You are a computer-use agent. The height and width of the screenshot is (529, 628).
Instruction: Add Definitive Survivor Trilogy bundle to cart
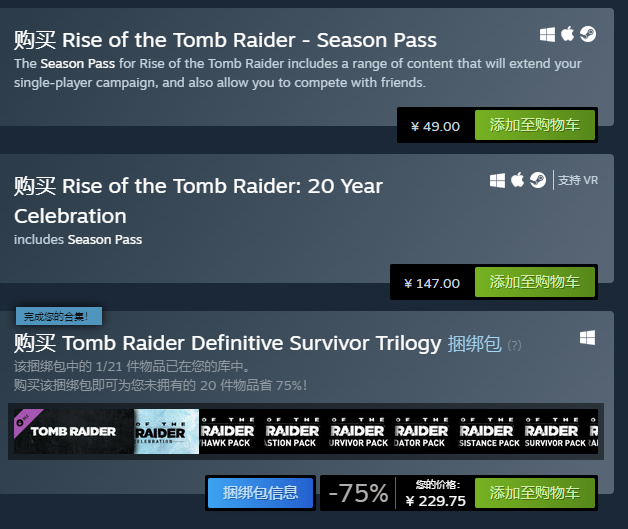tap(534, 493)
